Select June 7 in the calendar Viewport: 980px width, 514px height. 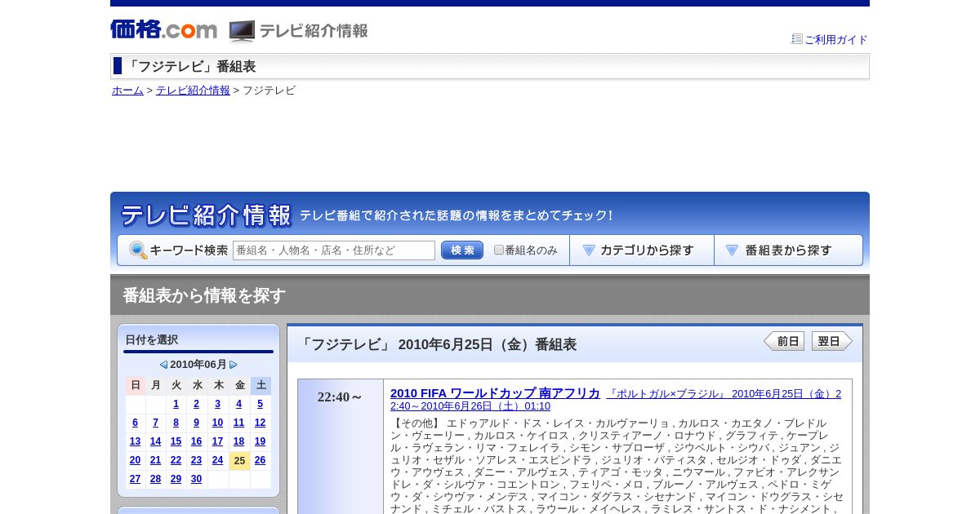[x=155, y=423]
